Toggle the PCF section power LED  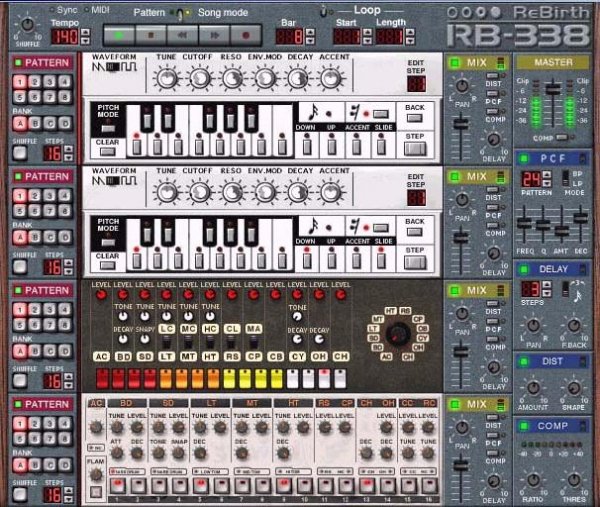[524, 158]
